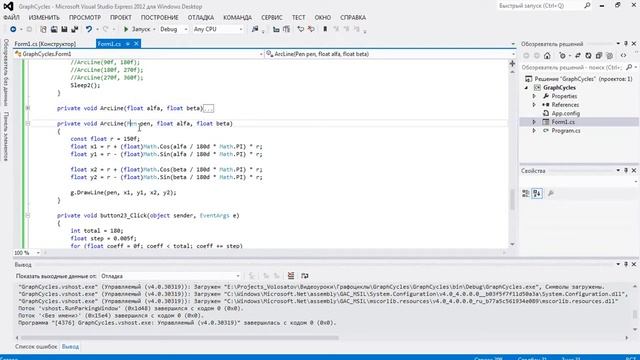Start debugging with the Запуск button
Screen dimensions: 640x360
pos(137,29)
